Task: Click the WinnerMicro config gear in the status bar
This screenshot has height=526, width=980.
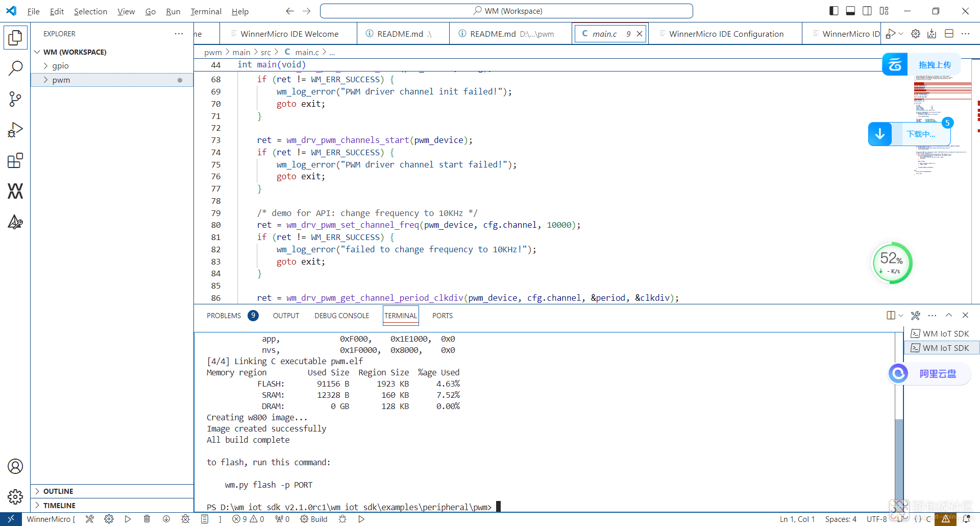Action: (109, 519)
